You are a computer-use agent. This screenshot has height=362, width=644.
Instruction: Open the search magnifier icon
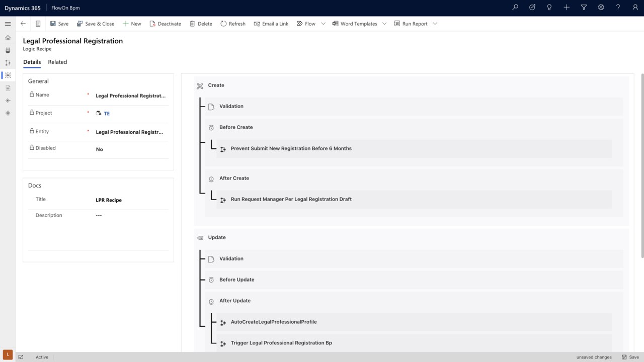point(515,8)
